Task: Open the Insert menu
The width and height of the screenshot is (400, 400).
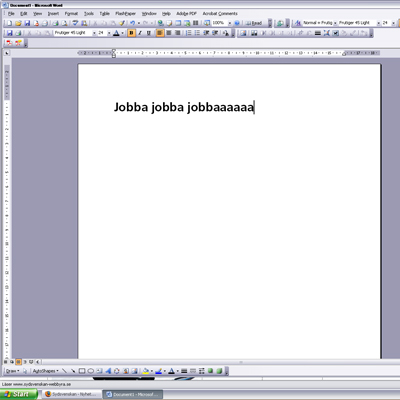Action: coord(53,14)
